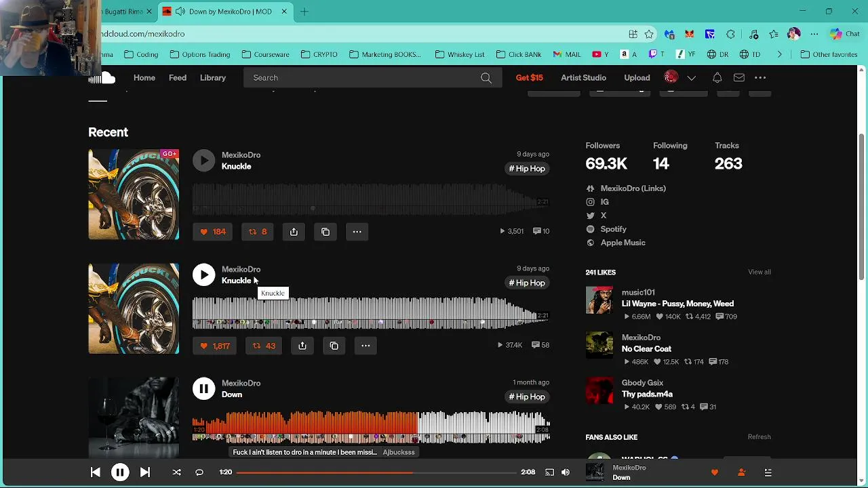Follow artist icon in the player bar
Viewport: 868px width, 488px height.
[741, 472]
